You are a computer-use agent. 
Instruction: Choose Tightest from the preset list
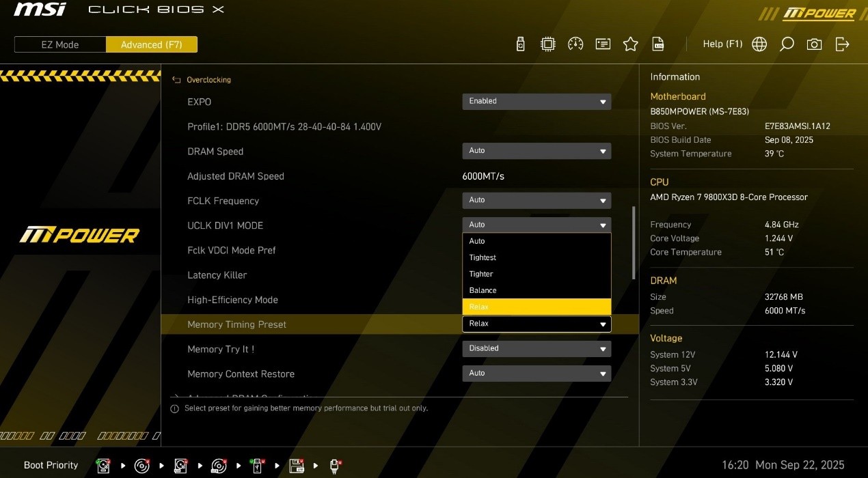pos(537,257)
